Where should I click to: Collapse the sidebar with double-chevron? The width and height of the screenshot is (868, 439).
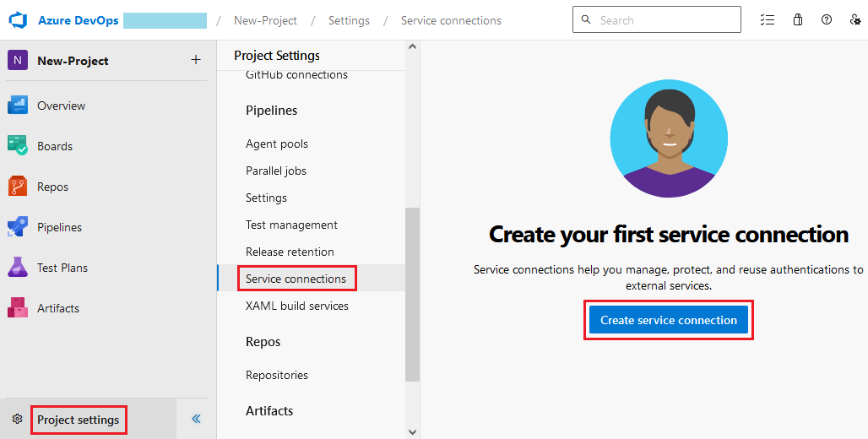click(196, 419)
